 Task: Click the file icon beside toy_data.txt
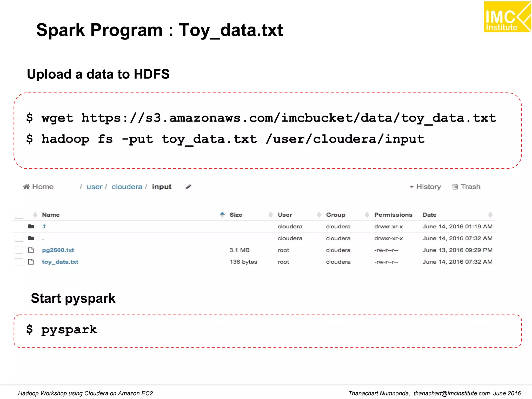click(x=31, y=262)
